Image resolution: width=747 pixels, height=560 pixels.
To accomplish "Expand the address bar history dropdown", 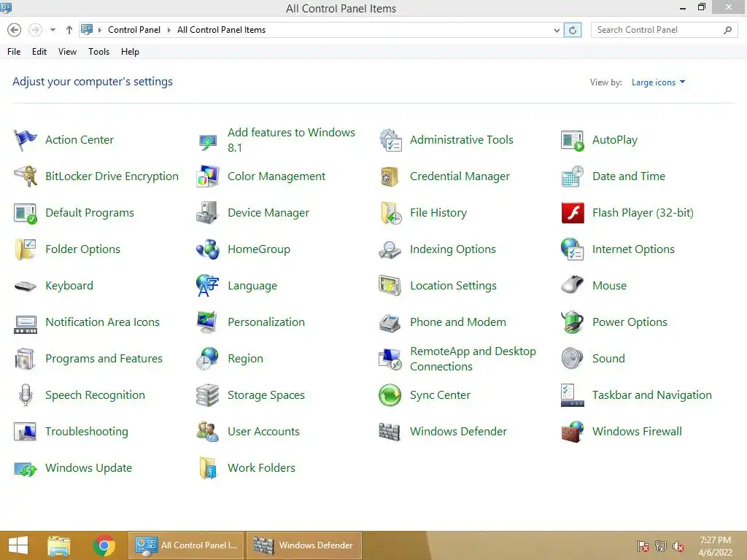I will 557,30.
